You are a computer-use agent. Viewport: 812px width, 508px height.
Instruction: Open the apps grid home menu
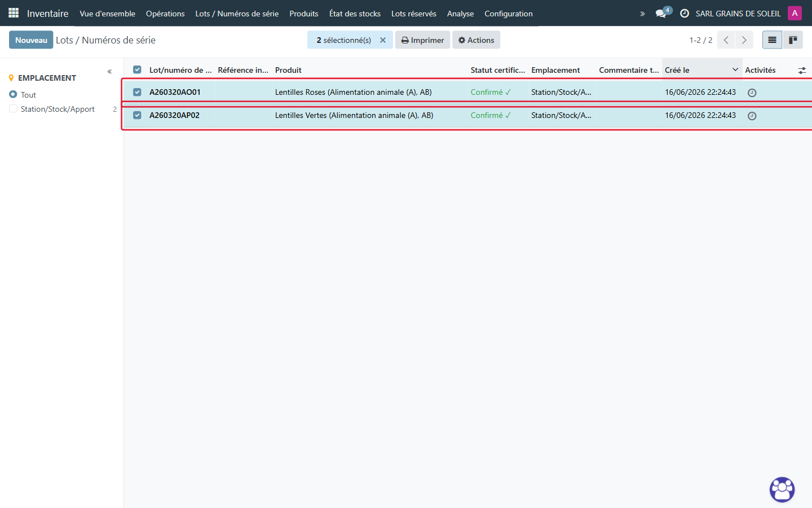[14, 13]
